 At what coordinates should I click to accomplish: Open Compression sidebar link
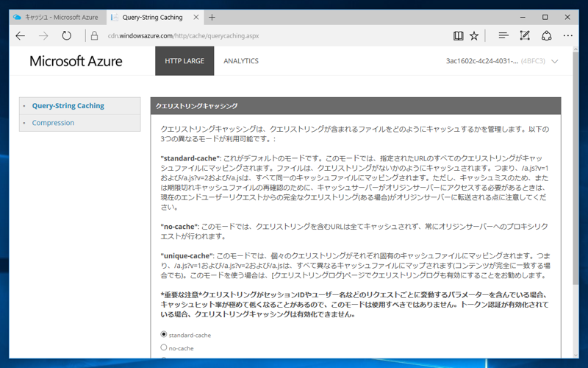coord(53,123)
